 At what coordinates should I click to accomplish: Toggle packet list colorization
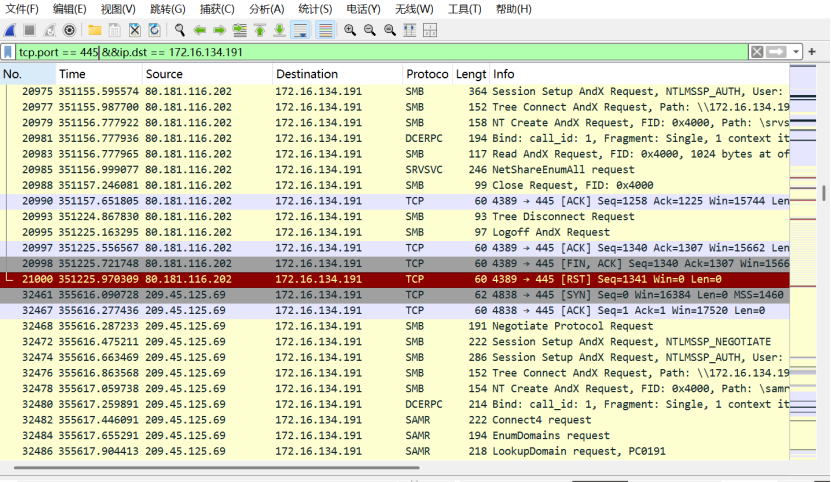coord(325,30)
